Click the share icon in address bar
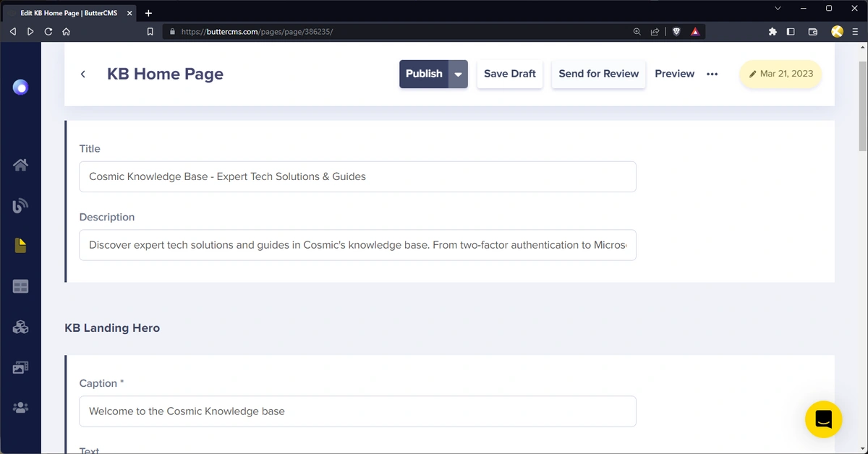This screenshot has width=868, height=454. [x=655, y=32]
